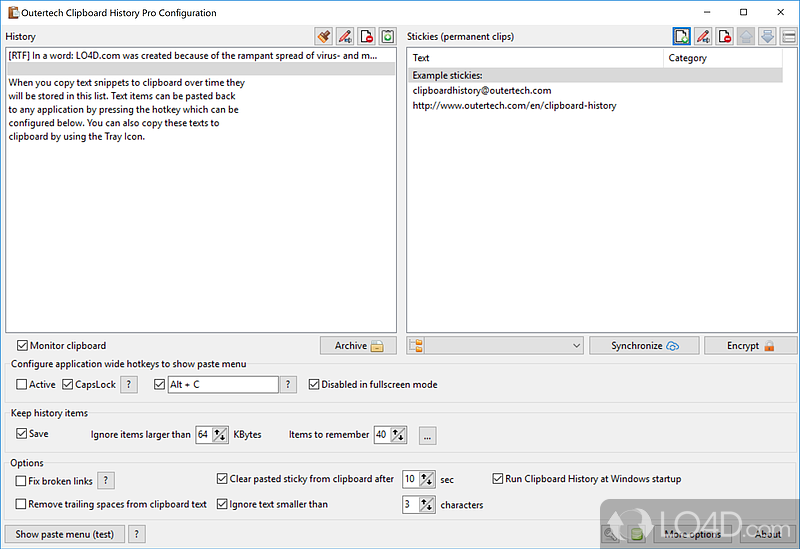Open the About dialog
Screen dimensions: 800x549
[768, 534]
